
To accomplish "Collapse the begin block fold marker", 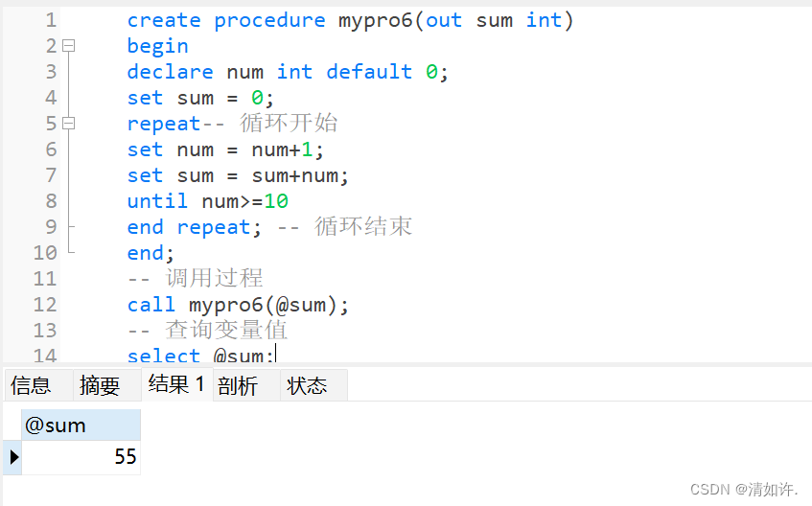I will [x=69, y=46].
